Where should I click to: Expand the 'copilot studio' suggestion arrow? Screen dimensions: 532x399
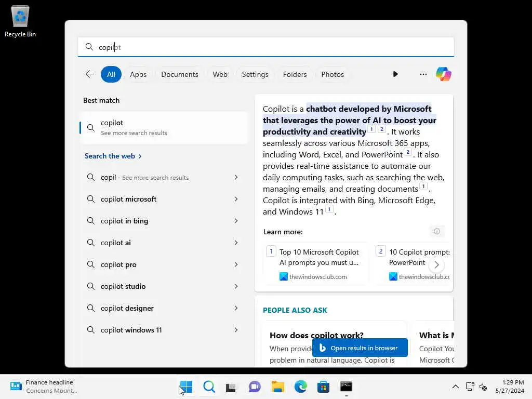click(236, 286)
